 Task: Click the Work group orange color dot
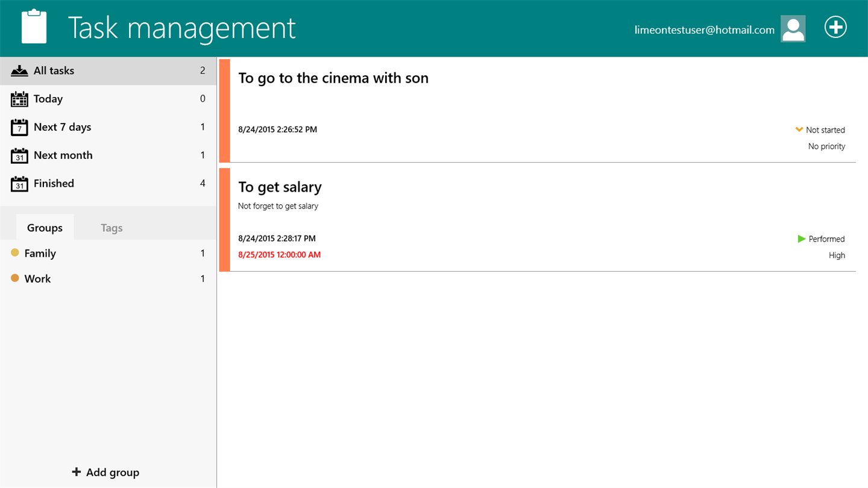click(x=15, y=278)
